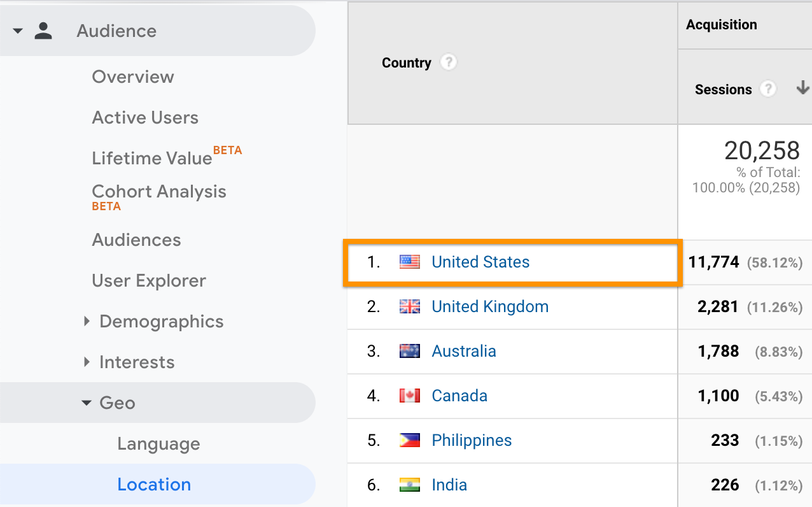Click the Sessions sort descending arrow
This screenshot has height=507, width=812.
[802, 89]
